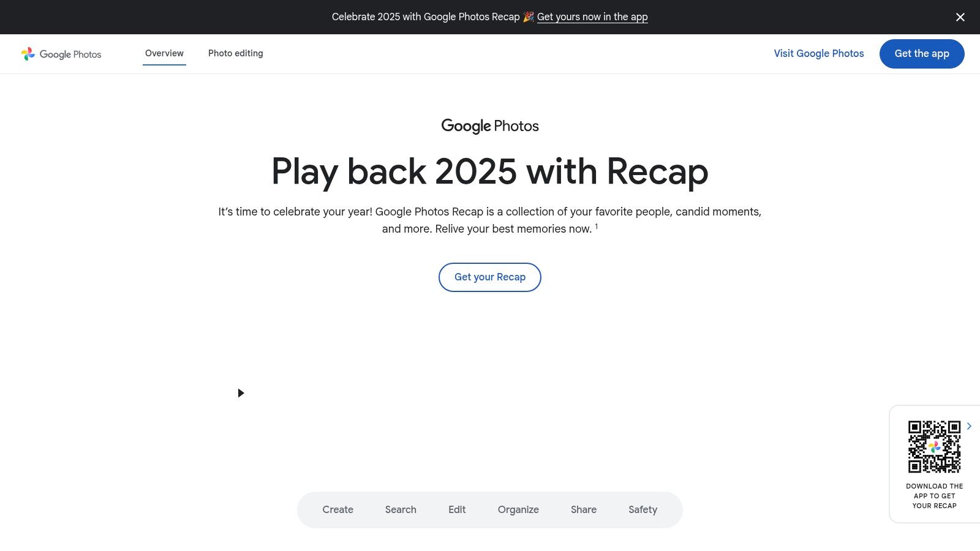Screen dimensions: 980x551
Task: Select the Search feature tab
Action: point(401,509)
